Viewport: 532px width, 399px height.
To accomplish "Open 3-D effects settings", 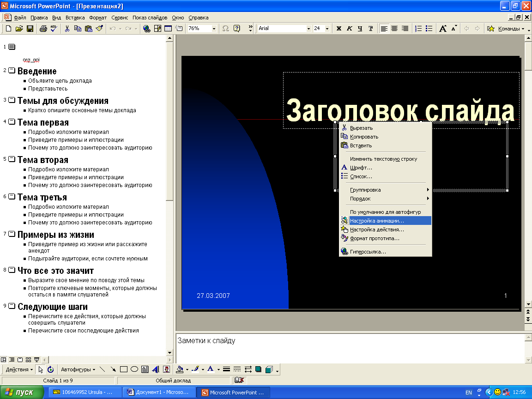I will (x=269, y=369).
